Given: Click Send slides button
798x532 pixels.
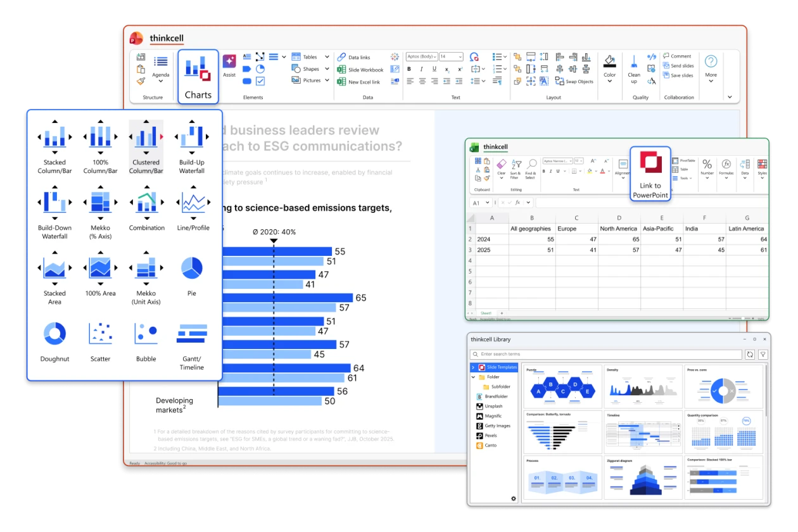Looking at the screenshot, I should (678, 66).
